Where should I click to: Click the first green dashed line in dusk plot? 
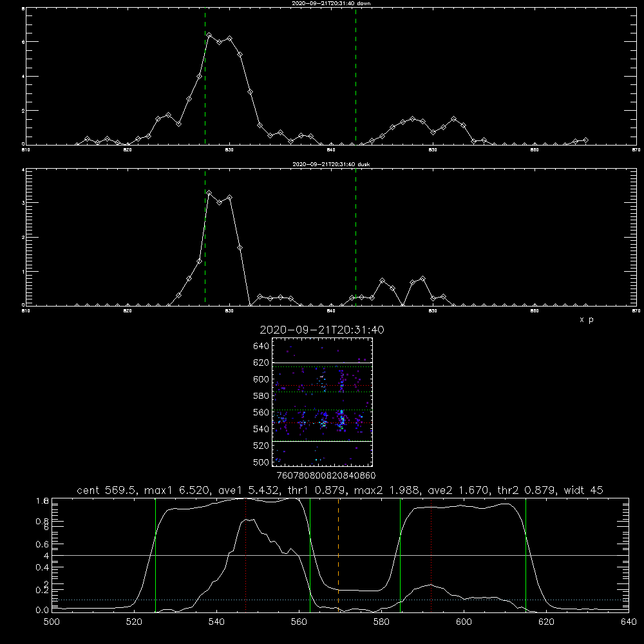[x=205, y=238]
